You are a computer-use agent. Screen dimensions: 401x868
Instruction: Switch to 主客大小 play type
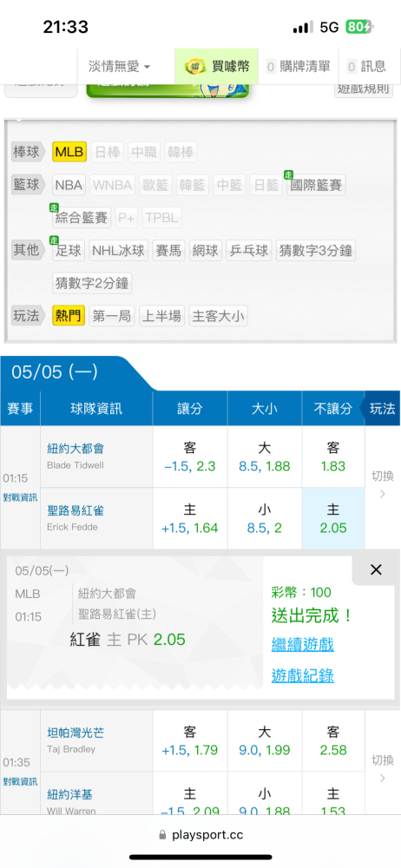(x=218, y=316)
